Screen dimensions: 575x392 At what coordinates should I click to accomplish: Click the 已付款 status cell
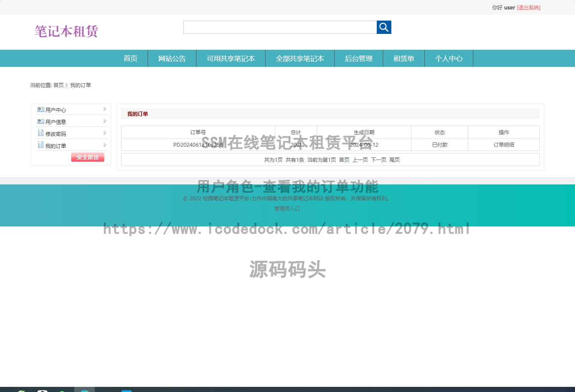tap(440, 145)
